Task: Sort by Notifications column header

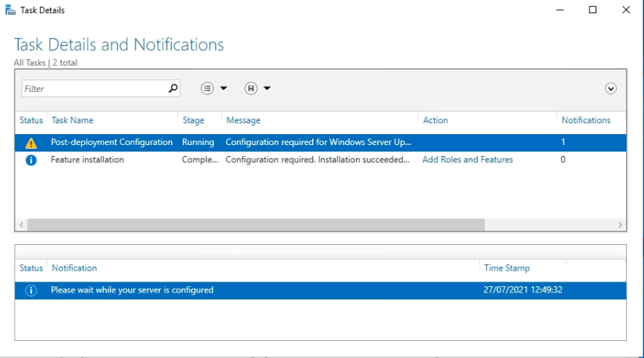Action: [585, 120]
